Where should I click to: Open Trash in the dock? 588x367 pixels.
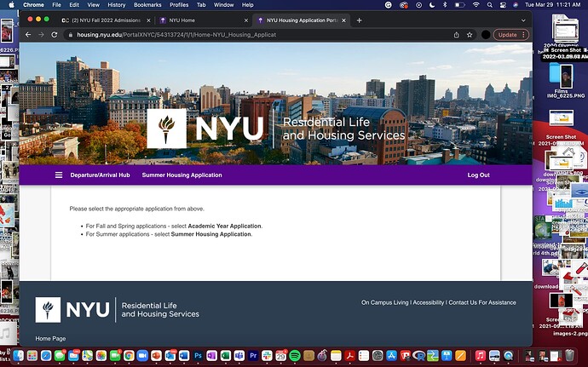569,355
